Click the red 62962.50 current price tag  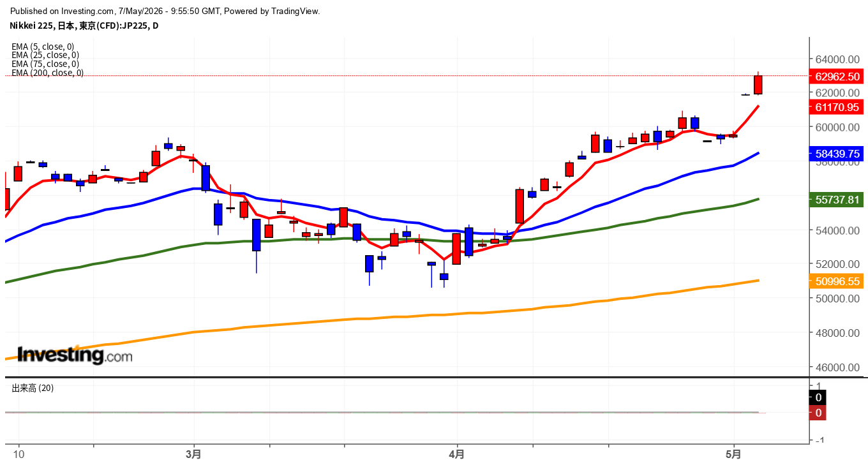click(x=837, y=76)
